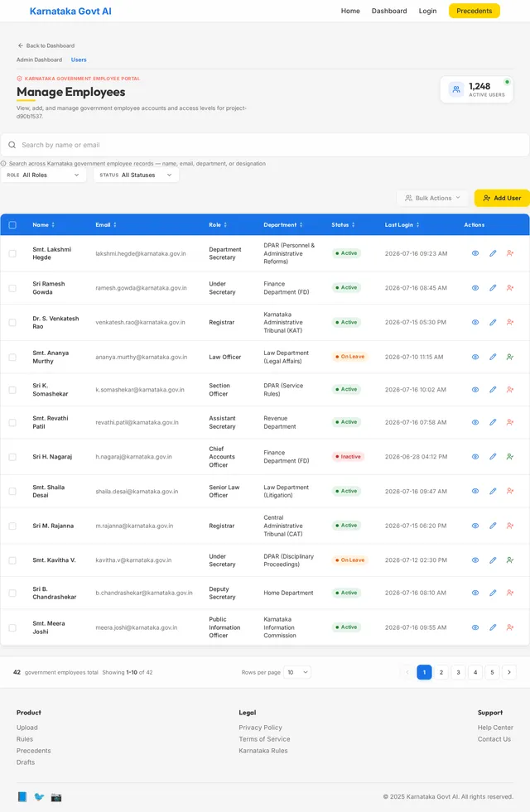The image size is (530, 812).
Task: Open the Role filter dropdown
Action: (44, 175)
